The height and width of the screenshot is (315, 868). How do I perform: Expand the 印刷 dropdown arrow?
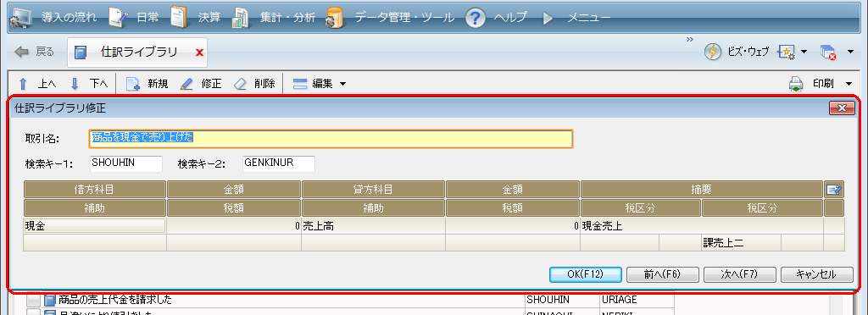tap(849, 84)
